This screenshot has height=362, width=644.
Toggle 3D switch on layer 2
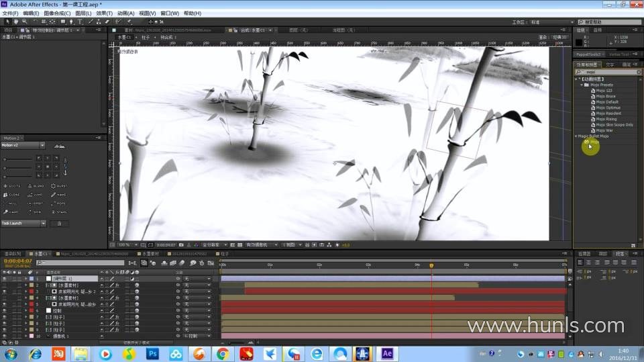point(137,285)
